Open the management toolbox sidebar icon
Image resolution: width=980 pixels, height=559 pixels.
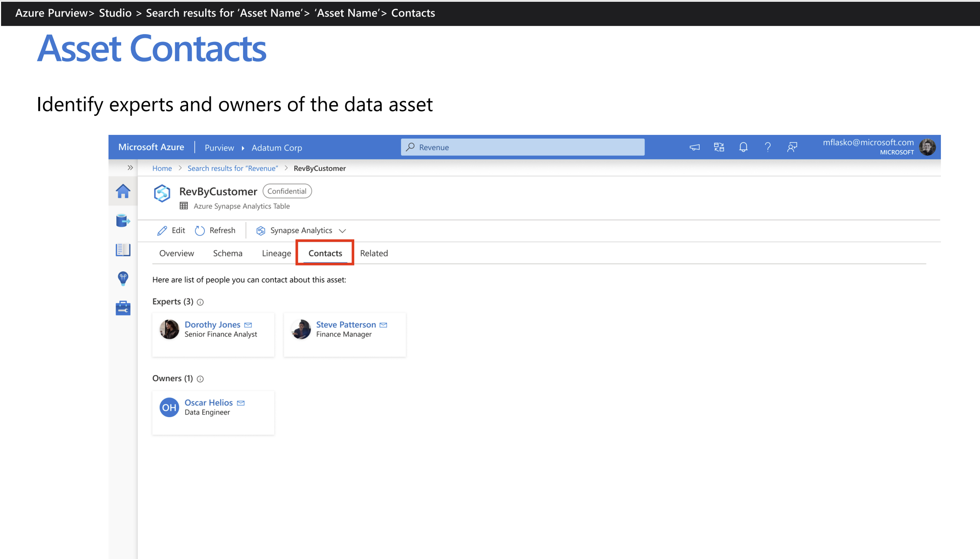point(123,308)
